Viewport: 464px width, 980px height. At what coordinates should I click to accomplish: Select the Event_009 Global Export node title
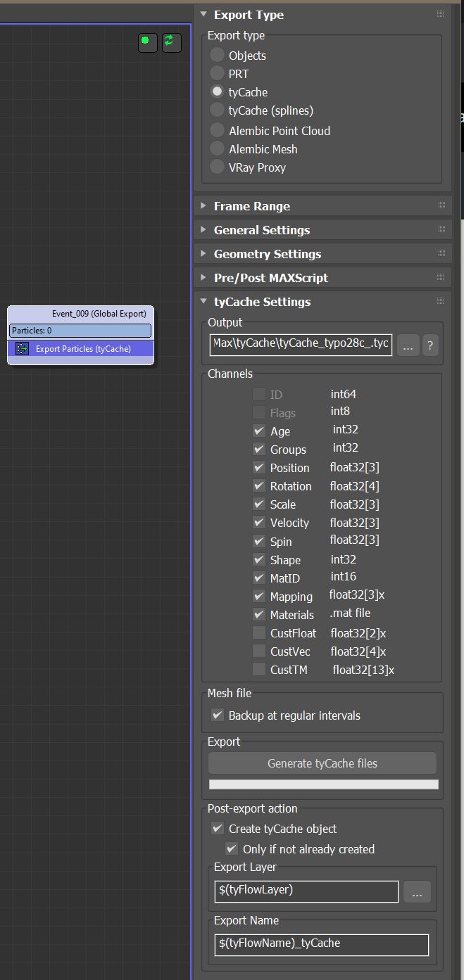[x=99, y=314]
